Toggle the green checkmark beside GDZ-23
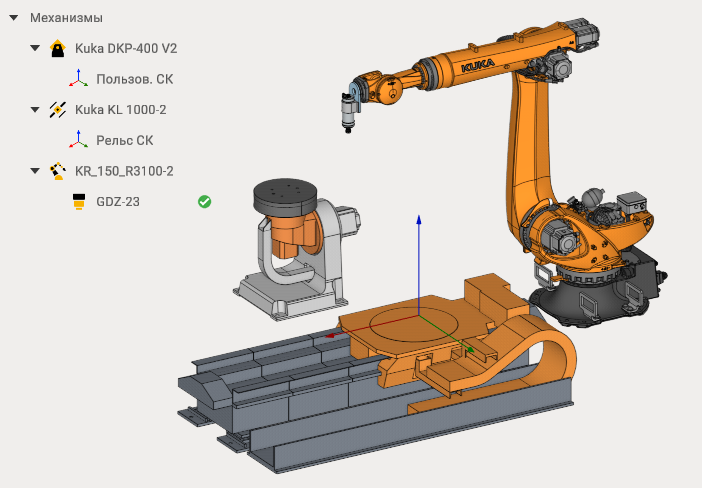 pyautogui.click(x=204, y=202)
